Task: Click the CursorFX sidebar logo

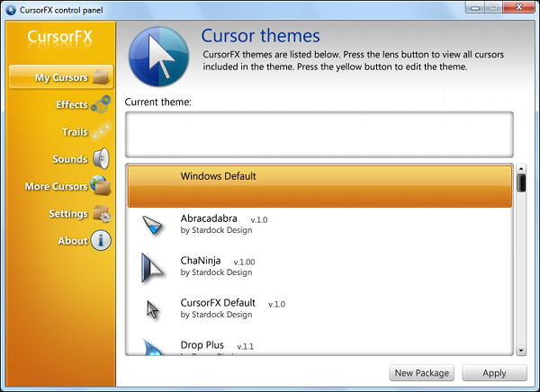Action: 60,37
